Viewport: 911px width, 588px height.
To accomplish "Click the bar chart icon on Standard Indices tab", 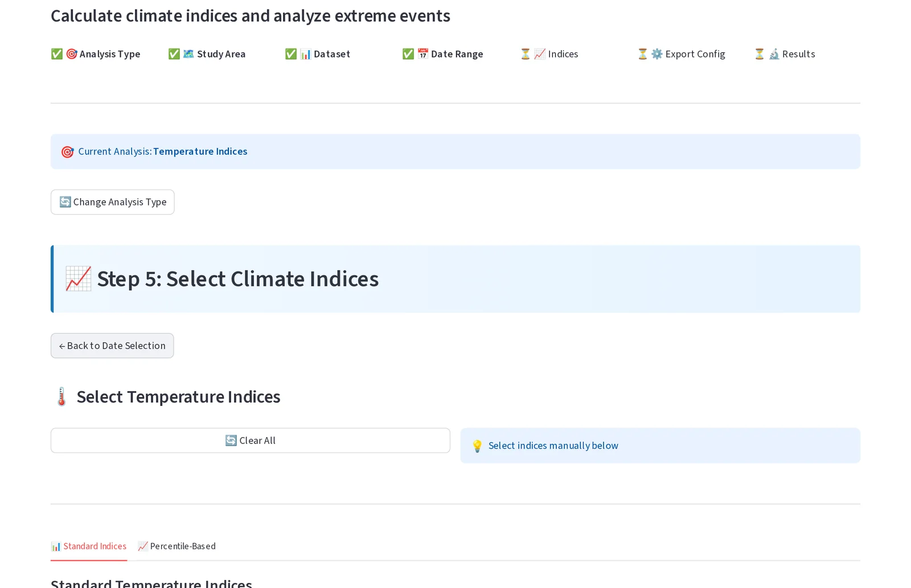I will pos(56,546).
